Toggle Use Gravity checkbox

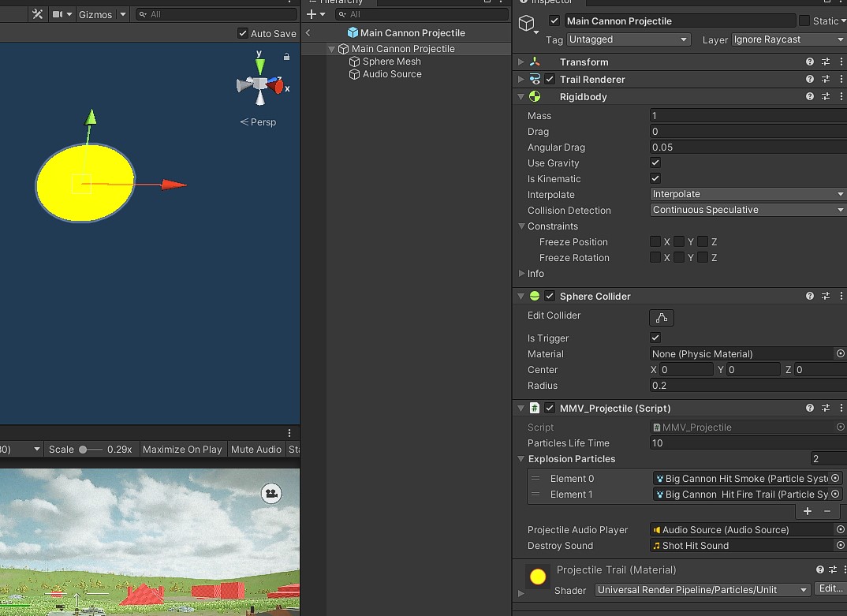(x=655, y=162)
